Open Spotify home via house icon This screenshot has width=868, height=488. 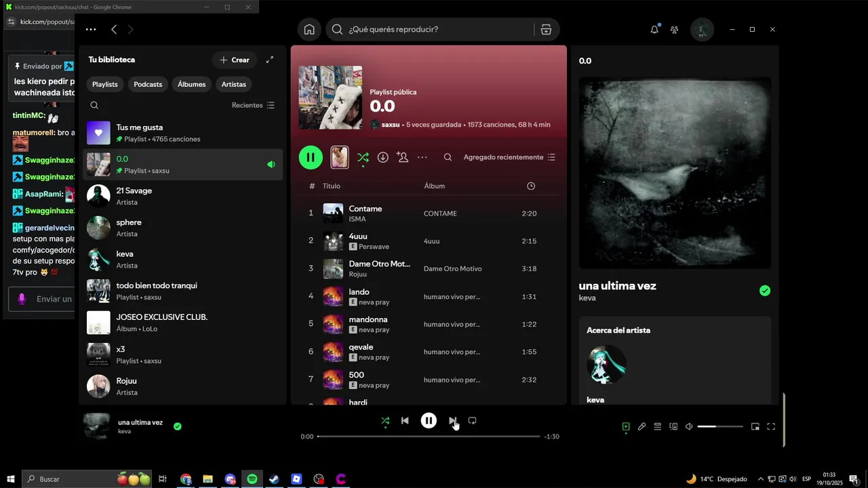point(309,30)
